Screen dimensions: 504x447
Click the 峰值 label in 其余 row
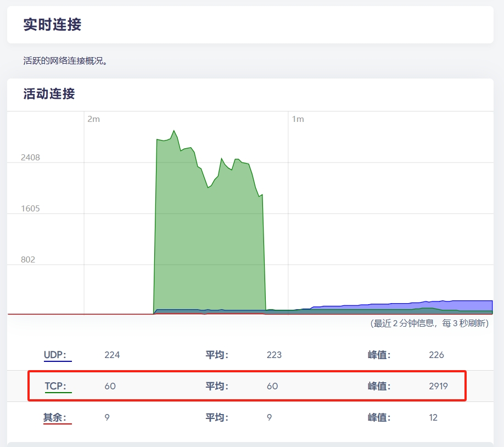click(379, 417)
